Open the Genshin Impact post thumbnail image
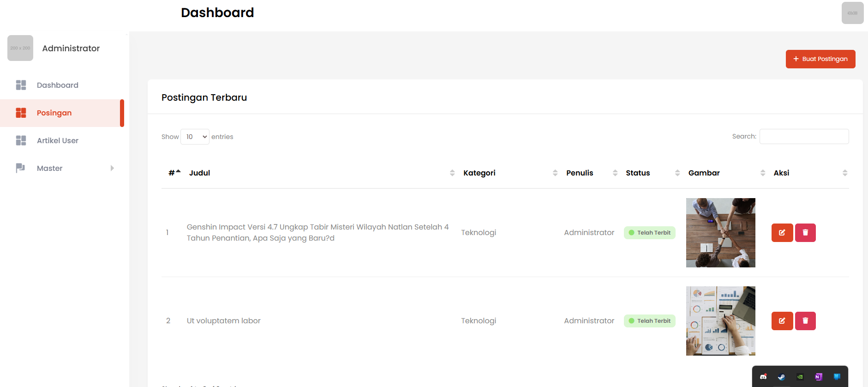Image resolution: width=868 pixels, height=387 pixels. pos(720,233)
